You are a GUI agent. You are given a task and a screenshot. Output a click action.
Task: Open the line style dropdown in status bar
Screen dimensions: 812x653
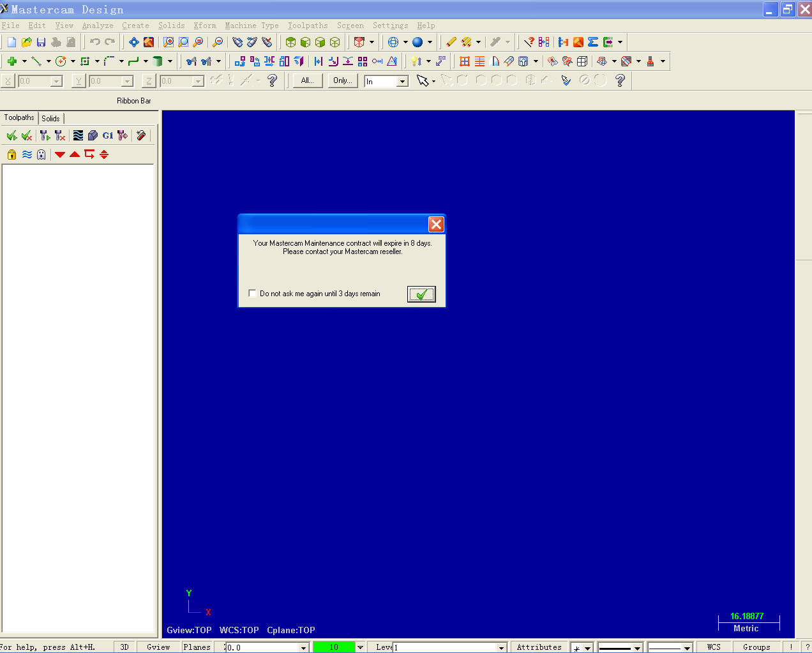coord(636,647)
